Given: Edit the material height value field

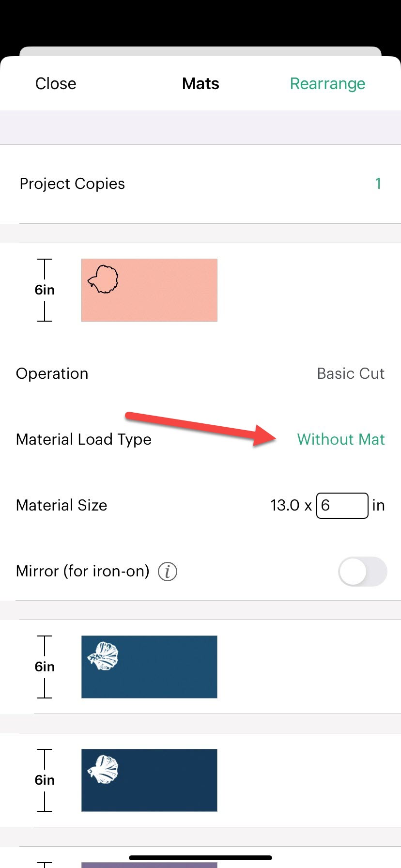Looking at the screenshot, I should [342, 505].
